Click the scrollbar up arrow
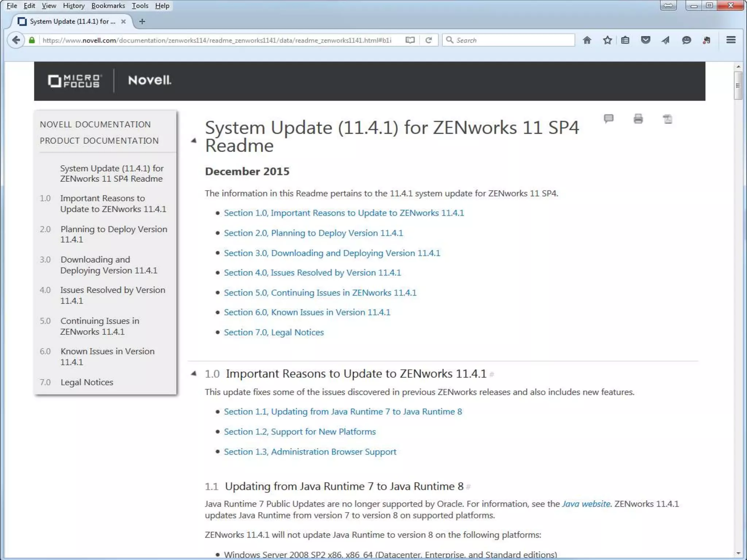The width and height of the screenshot is (747, 560). click(x=738, y=67)
